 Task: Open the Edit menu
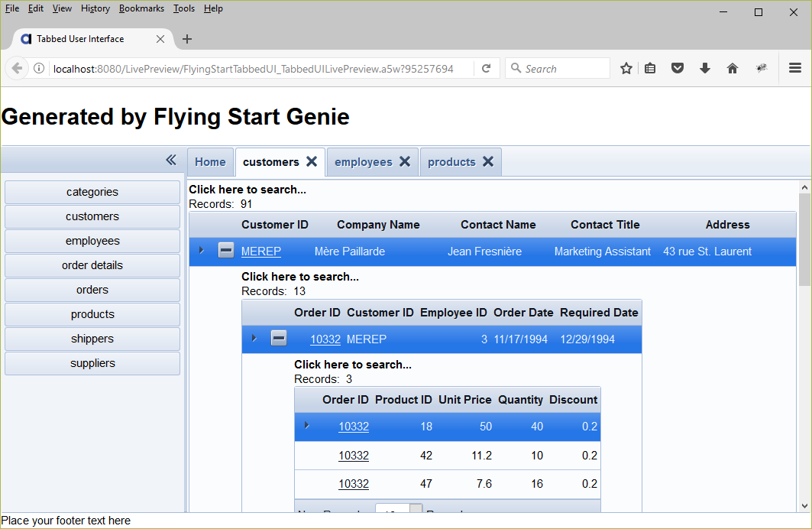point(35,8)
